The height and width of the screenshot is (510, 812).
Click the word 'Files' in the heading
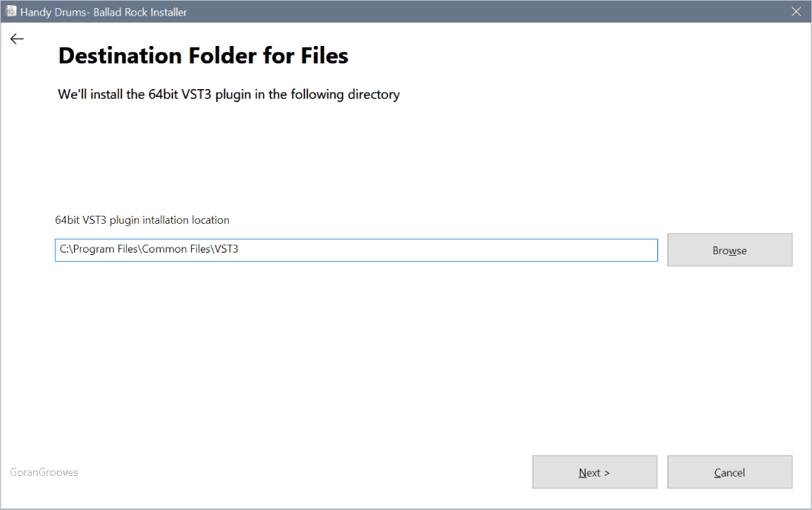click(325, 56)
